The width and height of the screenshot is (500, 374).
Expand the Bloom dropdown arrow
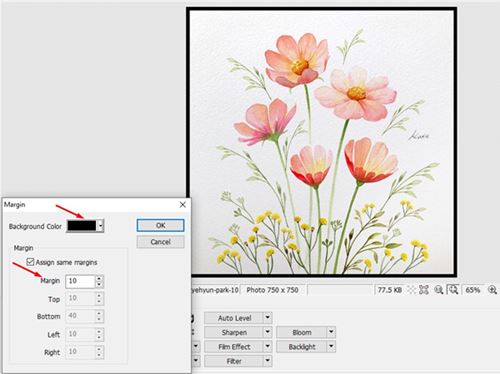331,332
